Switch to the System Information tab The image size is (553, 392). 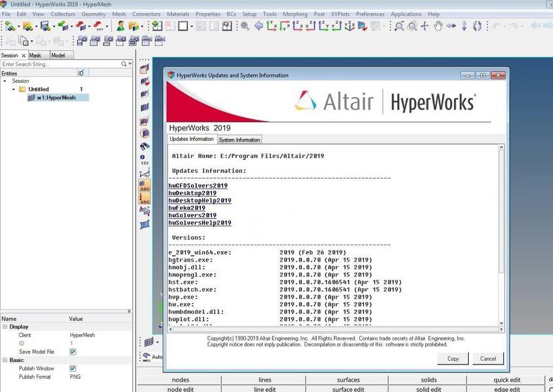tap(239, 139)
